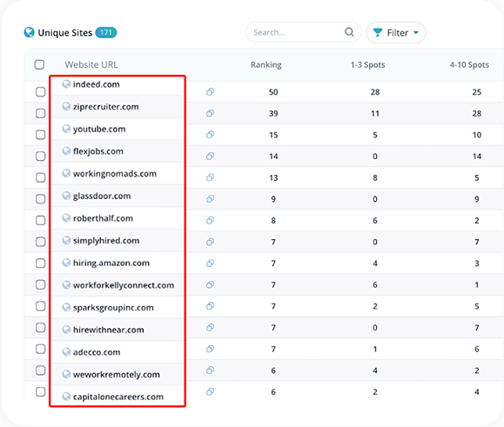Open the glassdoor.com row external link icon
Image resolution: width=504 pixels, height=427 pixels.
(x=210, y=199)
